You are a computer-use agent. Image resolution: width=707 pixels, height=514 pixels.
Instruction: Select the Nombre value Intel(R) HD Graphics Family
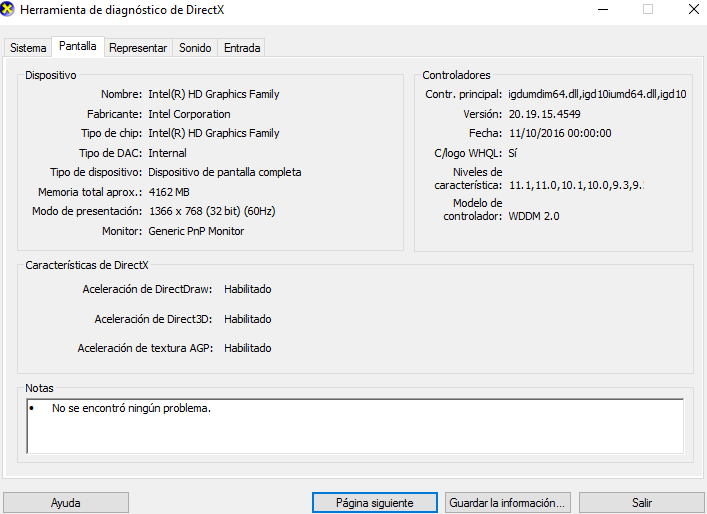click(214, 94)
